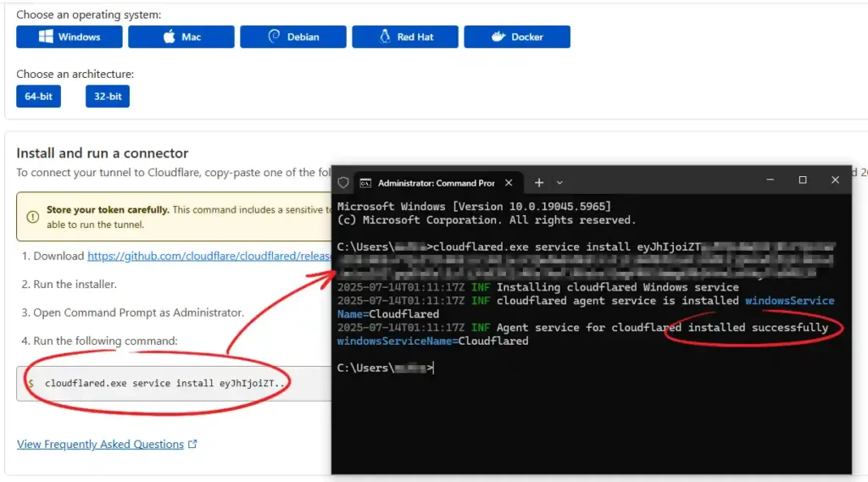The image size is (868, 482).
Task: Pick the Docker option
Action: click(516, 36)
